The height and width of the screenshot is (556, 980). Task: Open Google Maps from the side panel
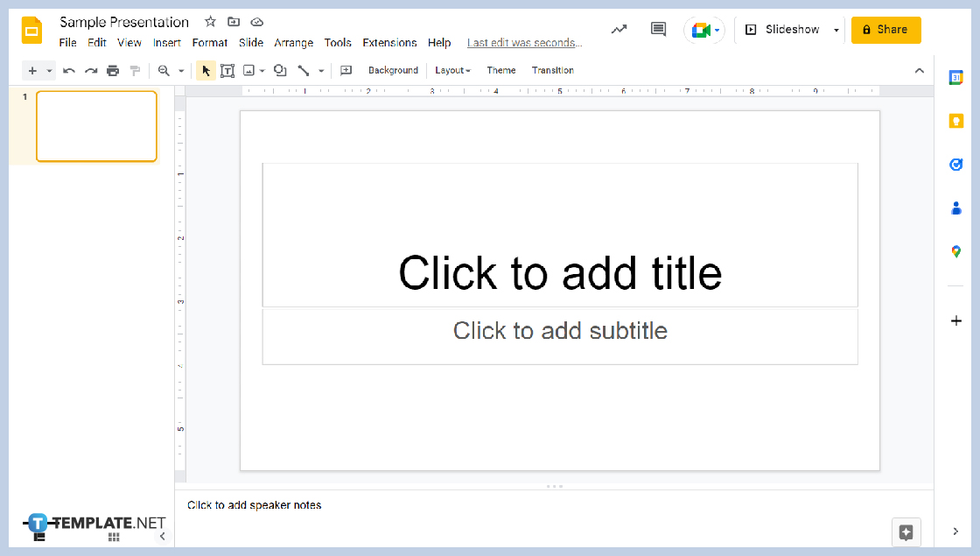pos(955,251)
